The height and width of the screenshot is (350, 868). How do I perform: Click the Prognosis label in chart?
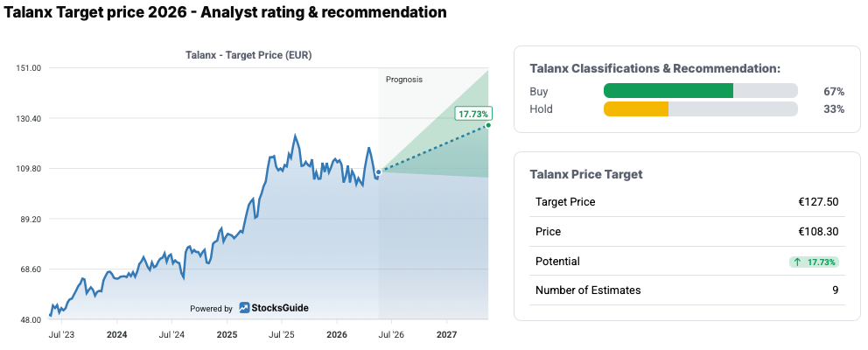tap(404, 80)
